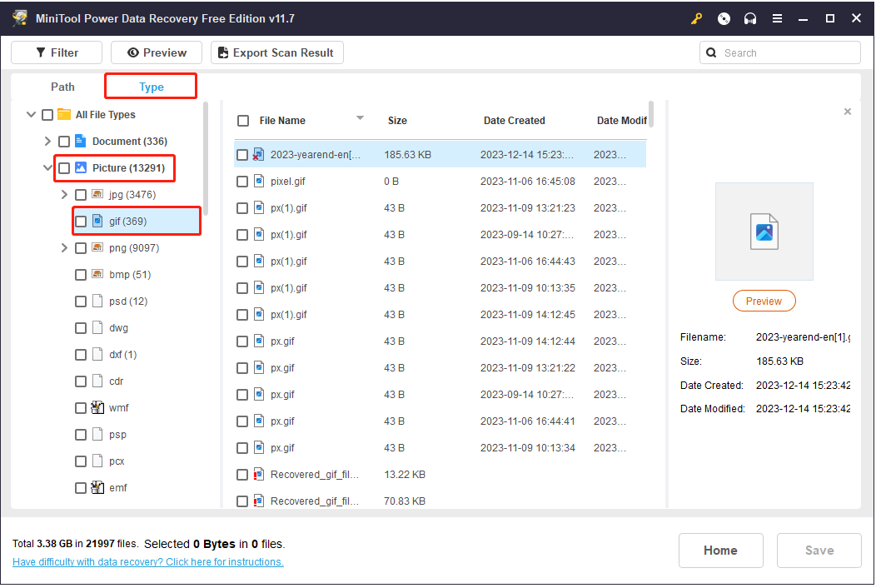
Task: Open the bootable disc icon in title bar
Action: pyautogui.click(x=724, y=18)
